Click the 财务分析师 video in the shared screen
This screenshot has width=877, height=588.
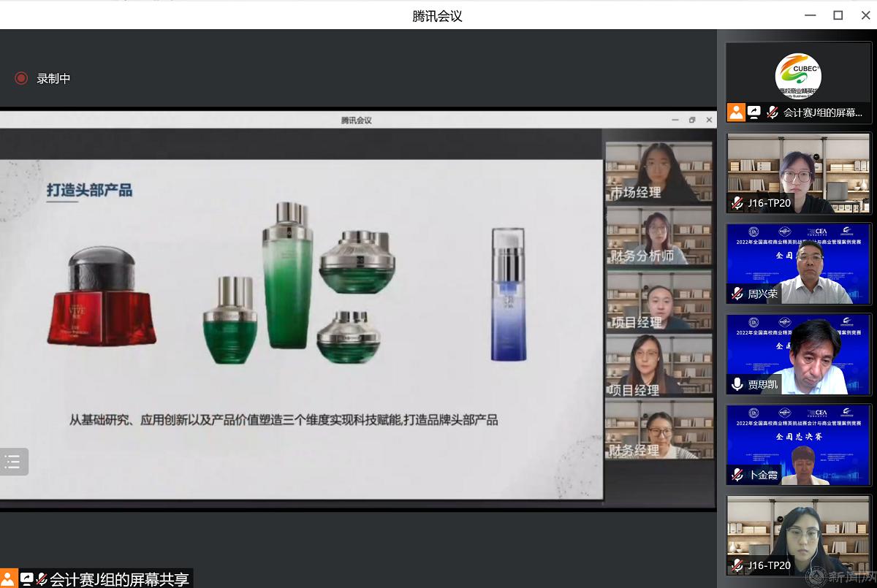click(658, 235)
